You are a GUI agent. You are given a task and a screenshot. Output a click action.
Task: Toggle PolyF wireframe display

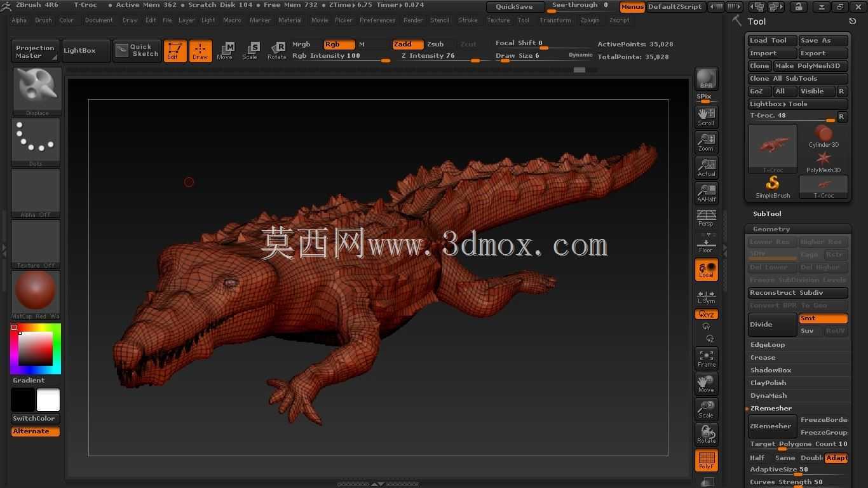coord(707,460)
